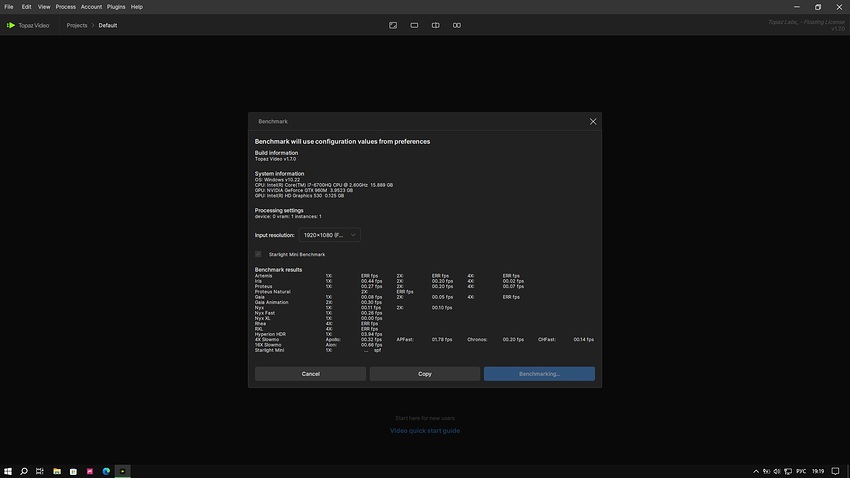Open the Help menu
This screenshot has width=850, height=478.
click(137, 7)
